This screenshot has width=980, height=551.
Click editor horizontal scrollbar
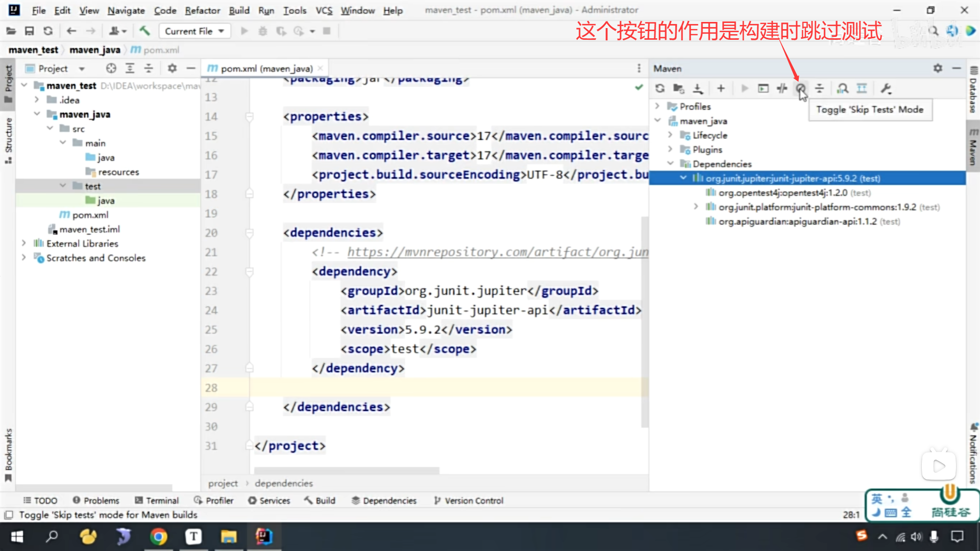[x=347, y=470]
